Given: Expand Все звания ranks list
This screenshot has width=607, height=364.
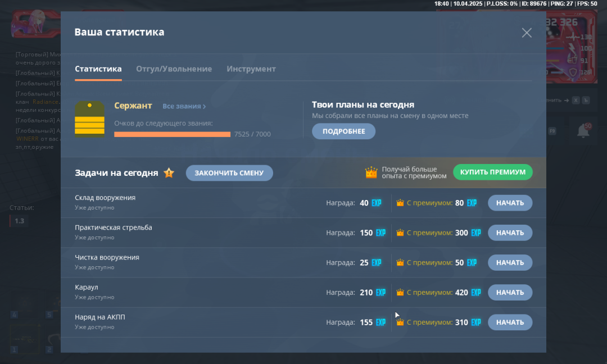Looking at the screenshot, I should (184, 106).
